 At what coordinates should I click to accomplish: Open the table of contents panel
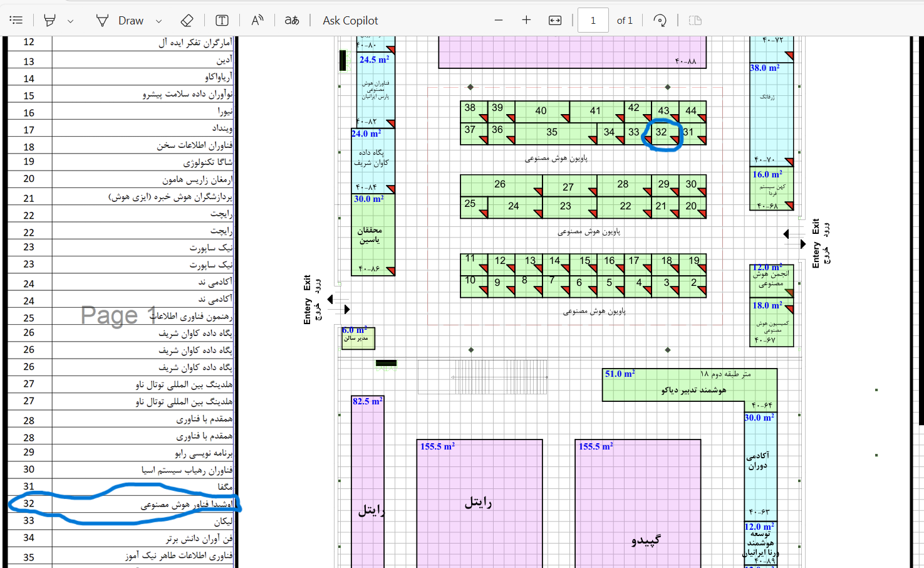(16, 20)
